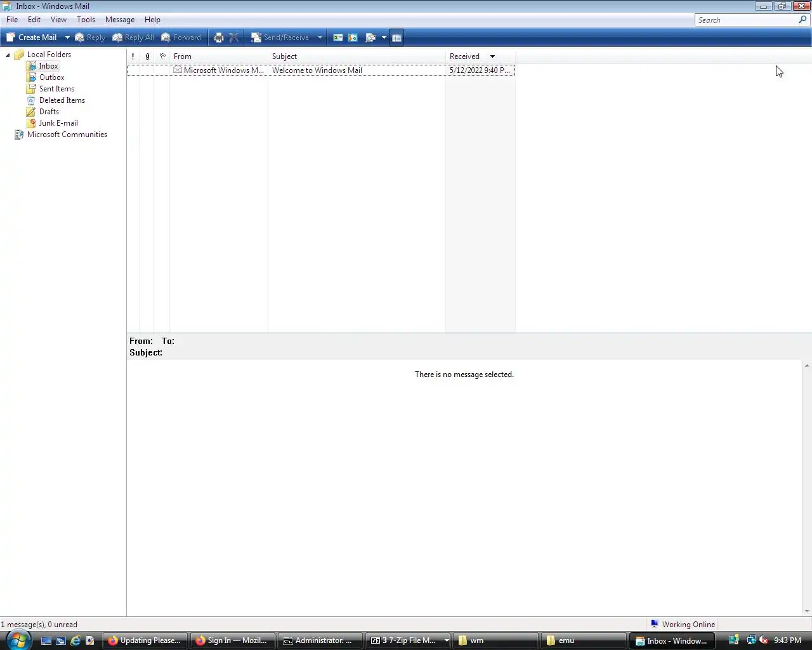The width and height of the screenshot is (812, 650).
Task: Open the Contacts icon in the toolbar
Action: 338,37
